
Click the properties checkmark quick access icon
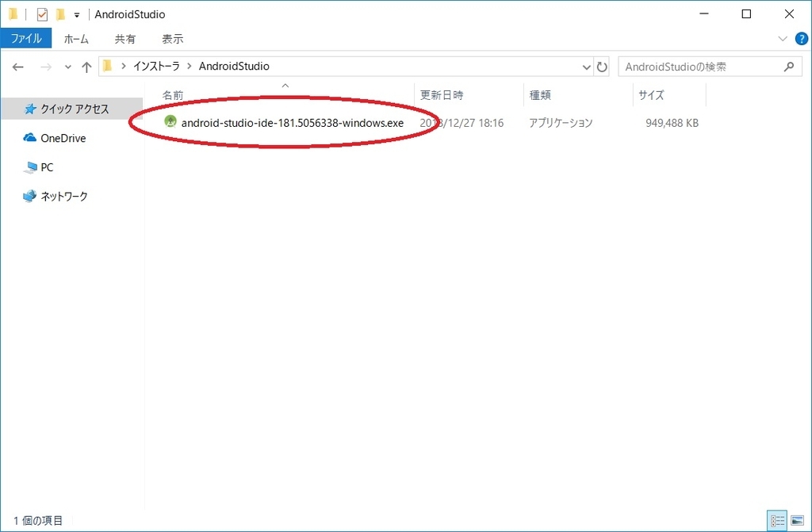point(42,14)
